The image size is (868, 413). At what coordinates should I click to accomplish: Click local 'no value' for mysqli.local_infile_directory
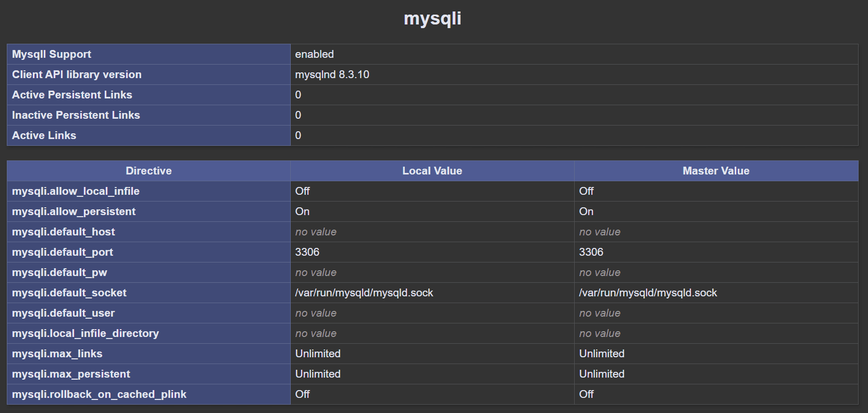tap(316, 333)
